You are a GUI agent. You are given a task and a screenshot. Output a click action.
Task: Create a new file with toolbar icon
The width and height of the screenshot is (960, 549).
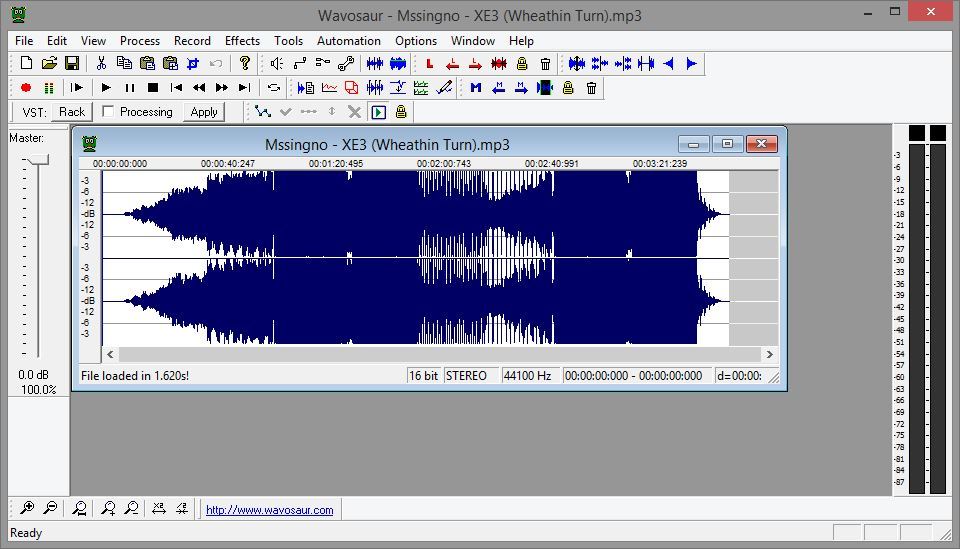[26, 63]
